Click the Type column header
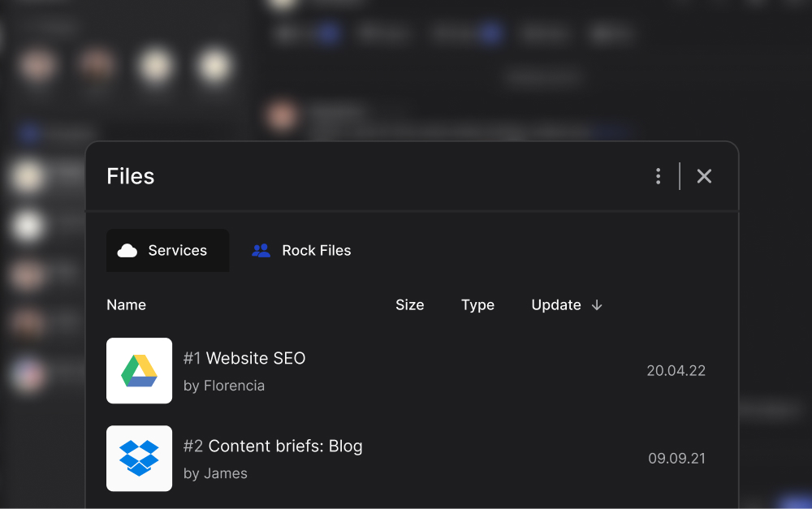This screenshot has width=812, height=509. click(477, 304)
